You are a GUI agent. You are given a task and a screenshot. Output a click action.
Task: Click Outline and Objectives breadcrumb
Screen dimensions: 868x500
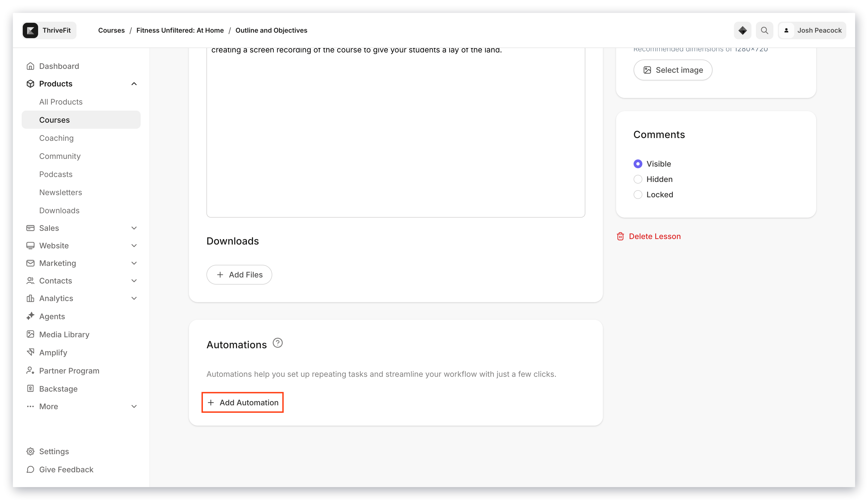[271, 30]
